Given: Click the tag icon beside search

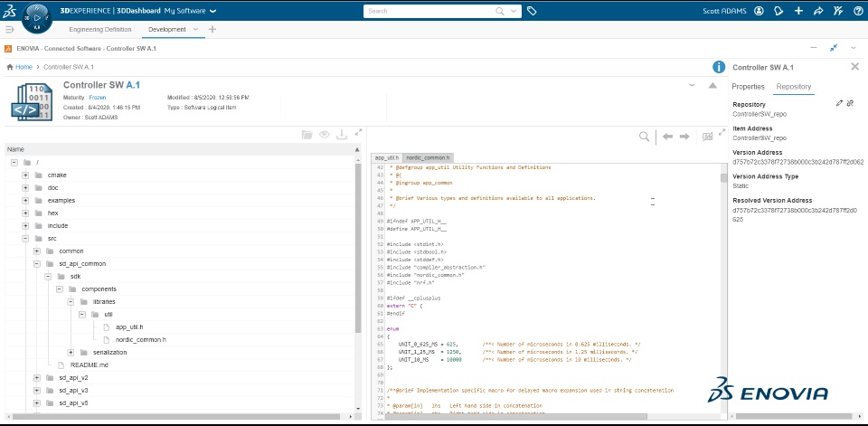Looking at the screenshot, I should click(x=532, y=11).
